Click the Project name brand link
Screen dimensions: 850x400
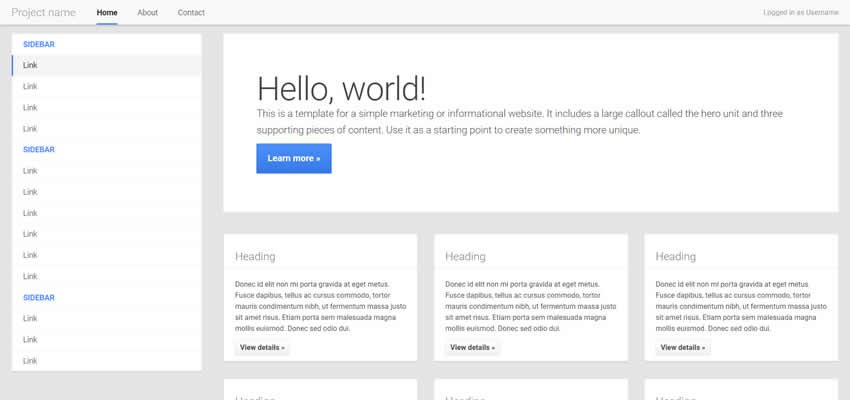point(43,12)
